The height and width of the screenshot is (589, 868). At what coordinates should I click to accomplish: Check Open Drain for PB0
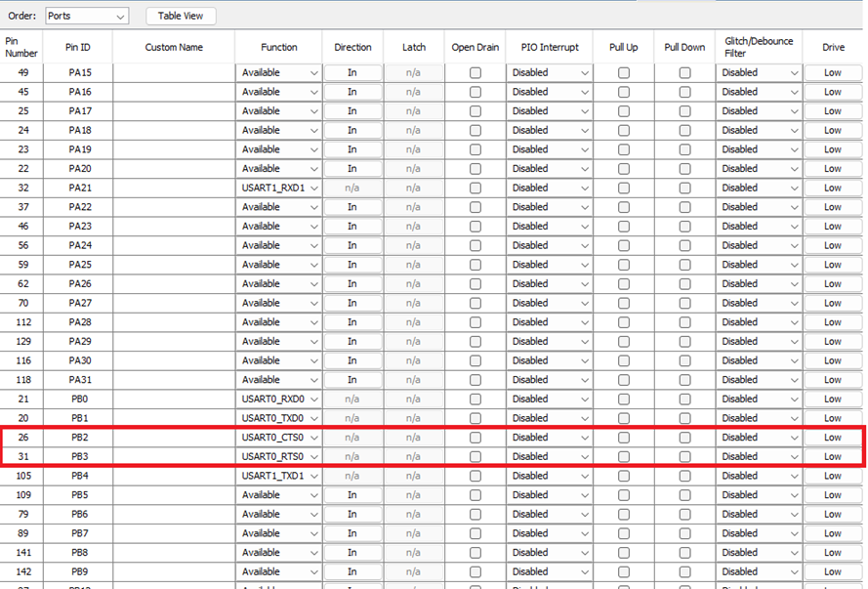point(475,400)
